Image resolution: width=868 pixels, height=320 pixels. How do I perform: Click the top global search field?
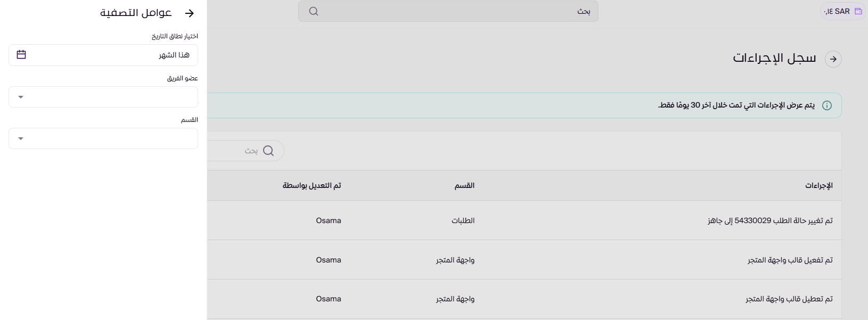(447, 11)
